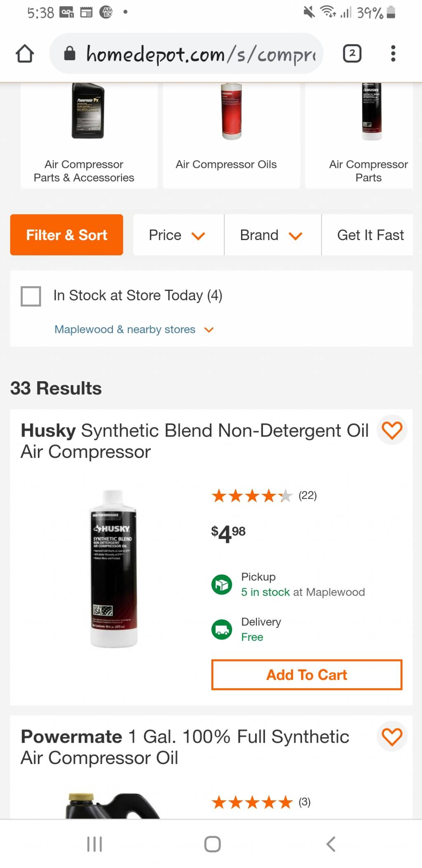
Task: Favorite the Husky Synthetic Blend oil heart
Action: tap(392, 430)
